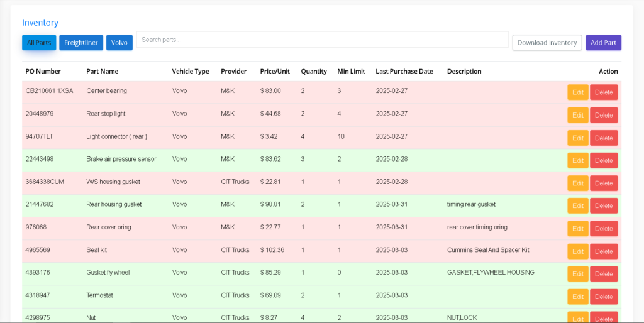The height and width of the screenshot is (323, 644).
Task: Delete Brake air pressure sensor row
Action: coord(604,160)
